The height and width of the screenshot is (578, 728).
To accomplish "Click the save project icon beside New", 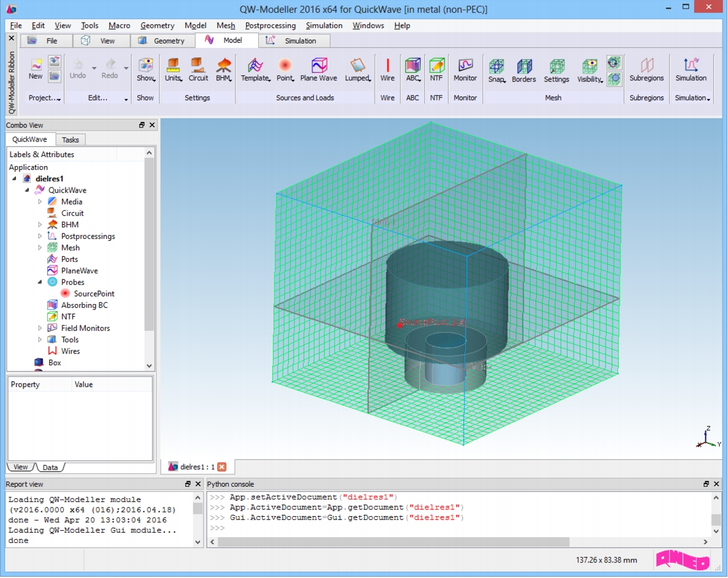I will (x=55, y=62).
